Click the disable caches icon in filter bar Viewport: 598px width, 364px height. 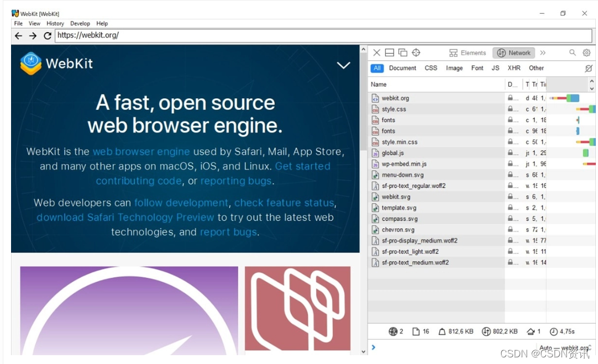[x=589, y=68]
